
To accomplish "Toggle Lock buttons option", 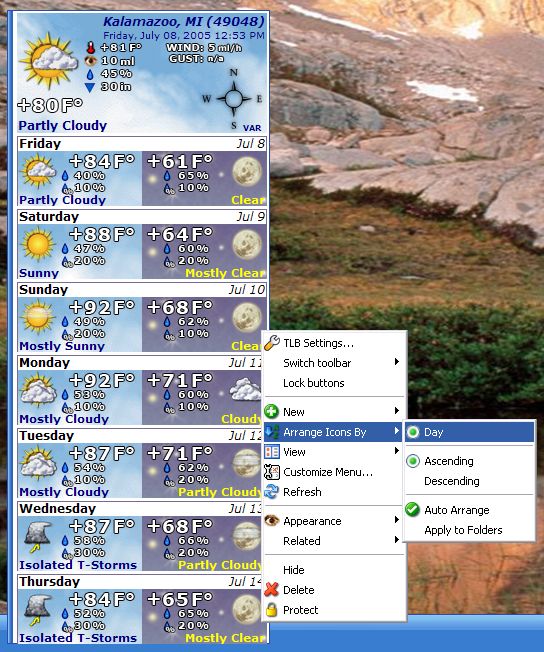I will pos(334,383).
